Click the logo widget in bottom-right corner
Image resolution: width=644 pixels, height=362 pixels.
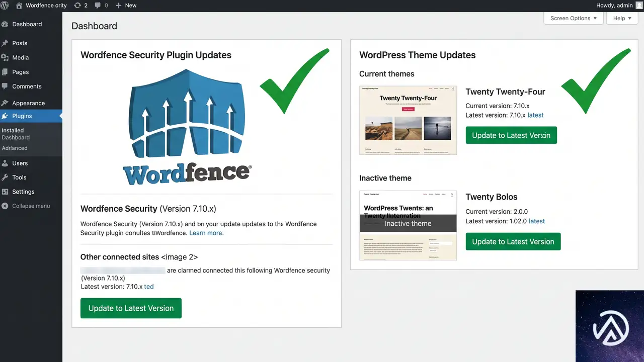coord(610,326)
